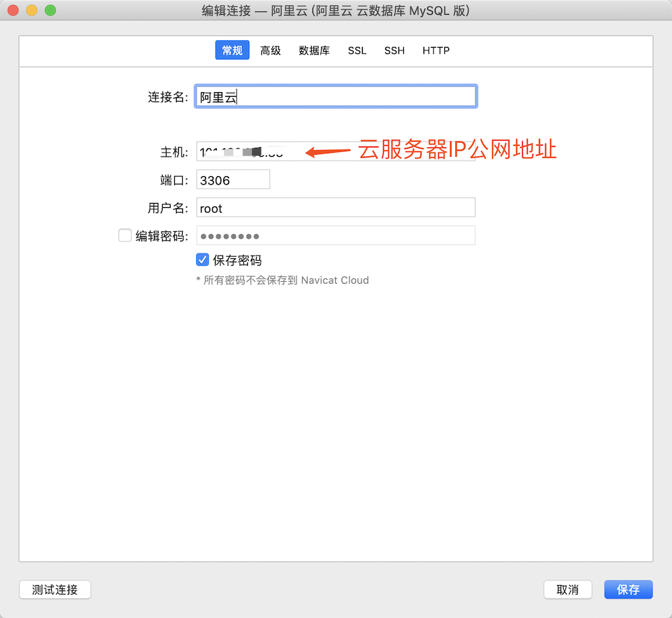This screenshot has width=672, height=618.
Task: Click the 主机 label
Action: pos(174,152)
